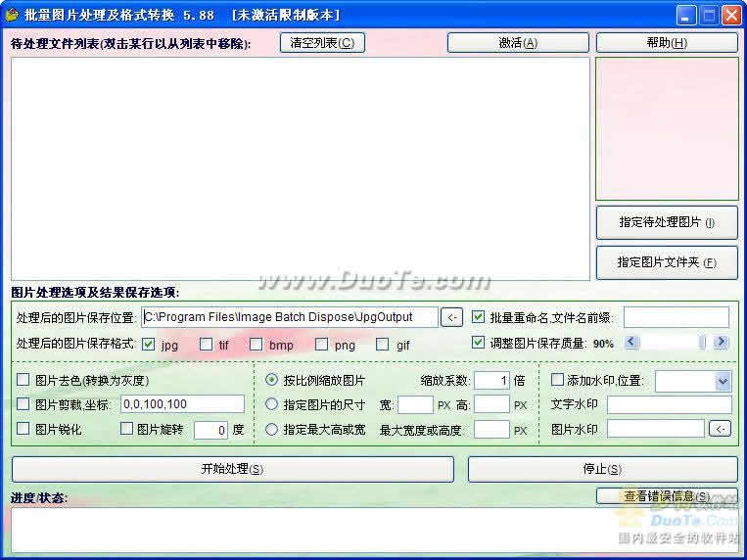Browse for image watermark file button
Viewport: 747px width, 560px height.
tap(720, 429)
